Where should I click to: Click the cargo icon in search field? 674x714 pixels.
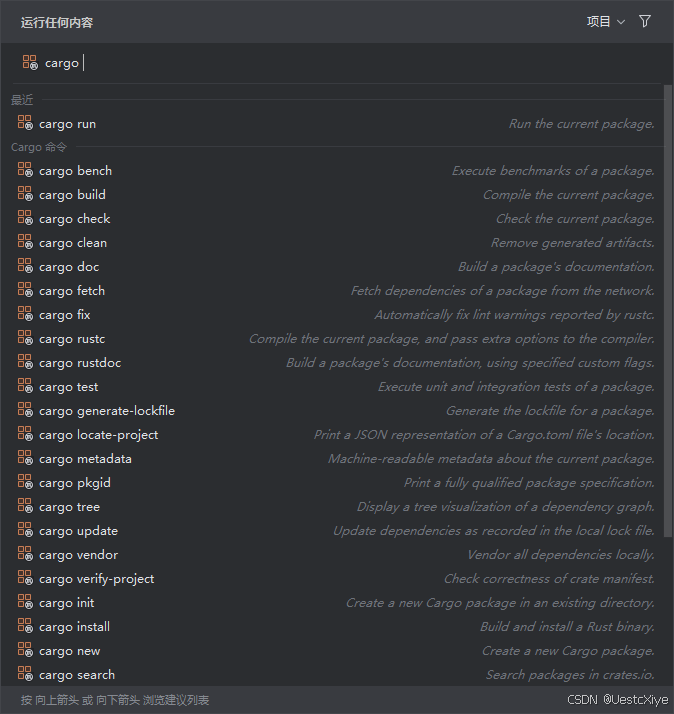click(x=30, y=62)
